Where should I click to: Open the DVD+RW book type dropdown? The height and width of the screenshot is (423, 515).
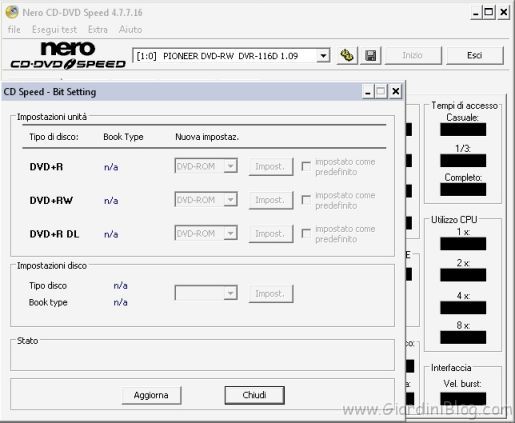pos(231,199)
